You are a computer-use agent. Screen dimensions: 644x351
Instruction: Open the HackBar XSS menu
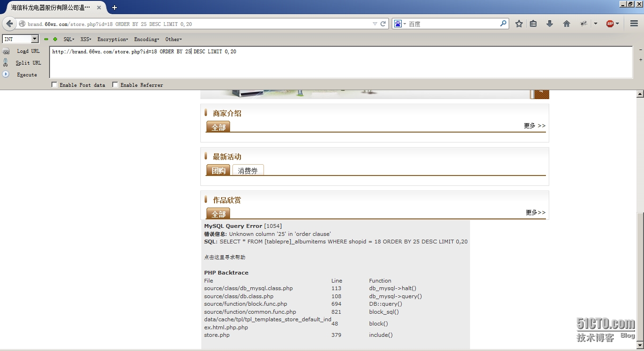[86, 39]
